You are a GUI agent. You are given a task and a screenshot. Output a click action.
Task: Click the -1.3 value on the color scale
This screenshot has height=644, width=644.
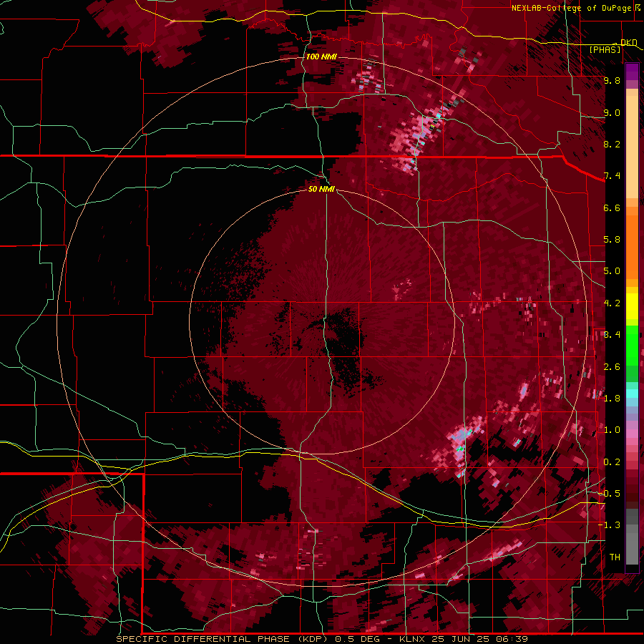click(x=609, y=525)
